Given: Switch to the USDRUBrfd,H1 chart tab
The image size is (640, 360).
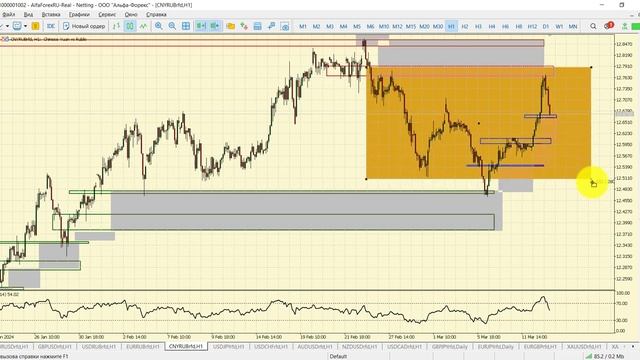Looking at the screenshot, I should point(99,347).
